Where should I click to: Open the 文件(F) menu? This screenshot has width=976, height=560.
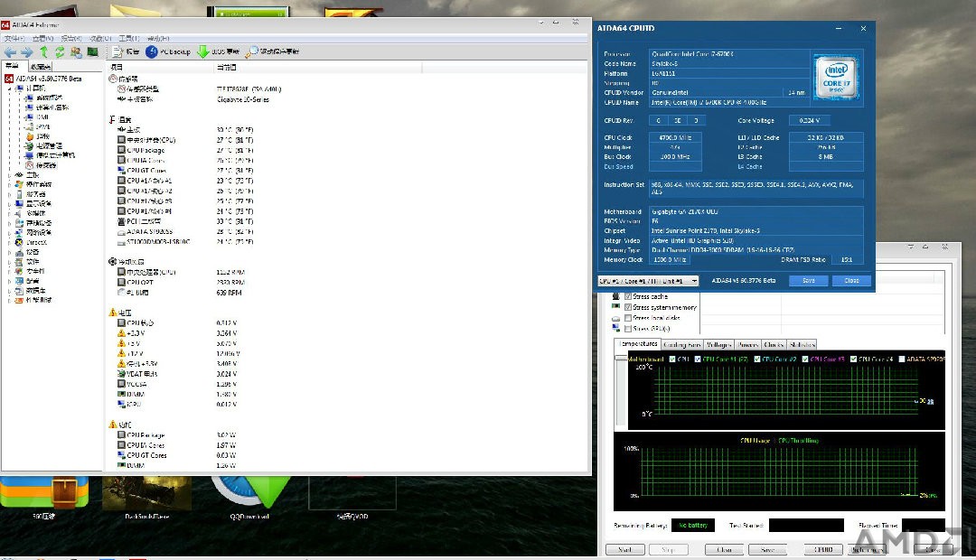tap(14, 39)
